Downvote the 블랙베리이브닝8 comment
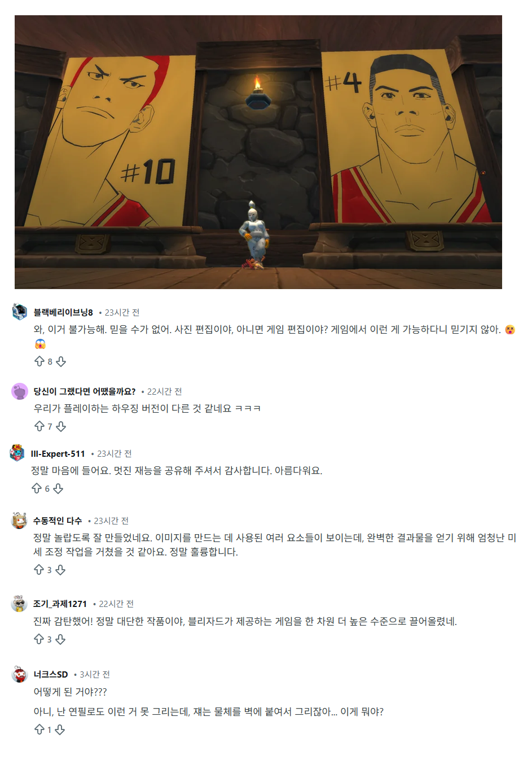 (x=61, y=361)
